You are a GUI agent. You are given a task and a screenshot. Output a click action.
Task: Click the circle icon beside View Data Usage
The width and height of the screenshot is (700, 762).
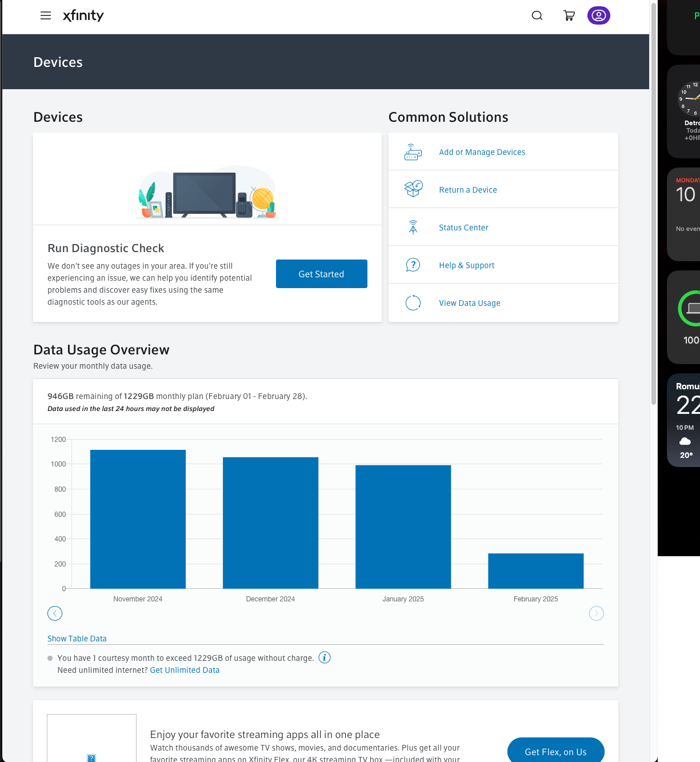tap(413, 302)
